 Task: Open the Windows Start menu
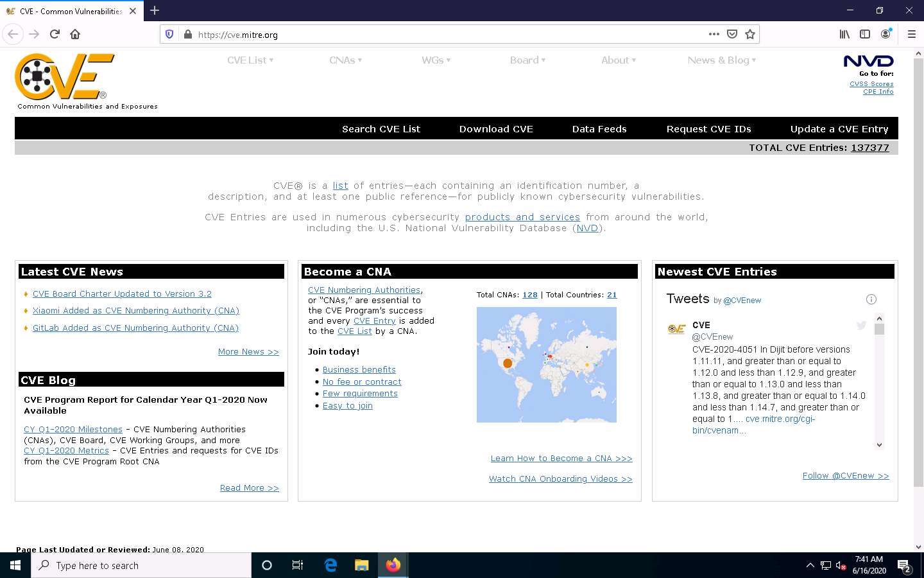pyautogui.click(x=15, y=565)
